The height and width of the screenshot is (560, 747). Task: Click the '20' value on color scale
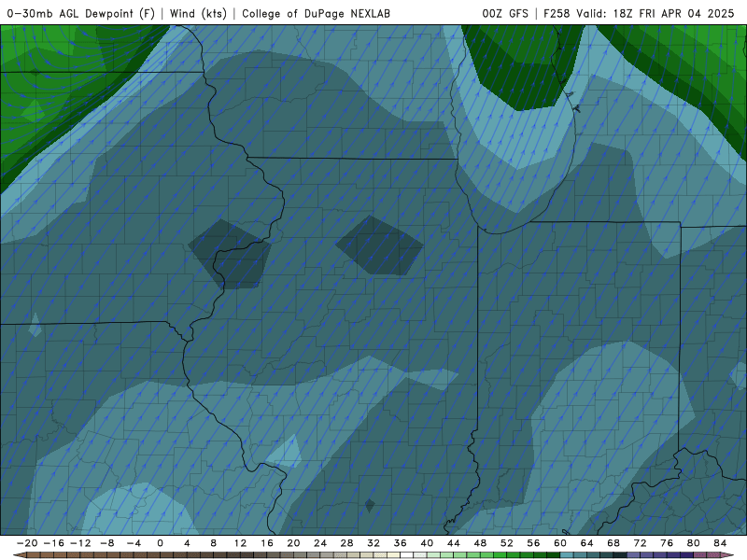coord(293,543)
